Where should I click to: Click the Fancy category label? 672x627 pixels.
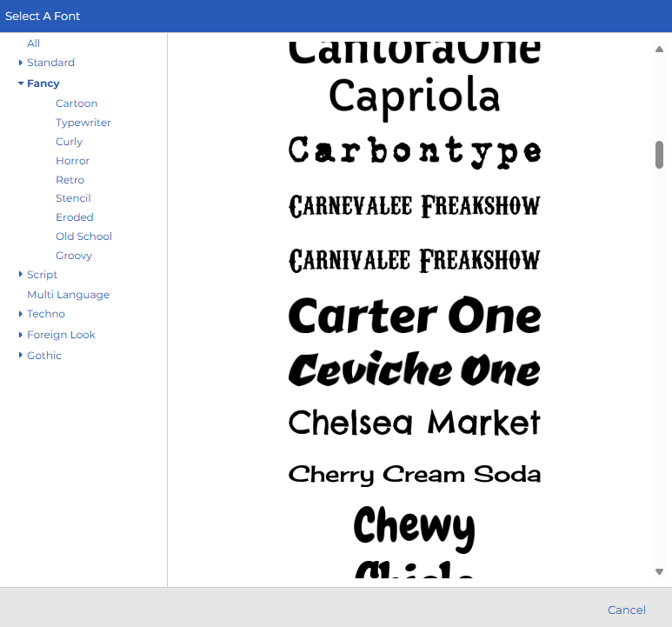pyautogui.click(x=43, y=83)
